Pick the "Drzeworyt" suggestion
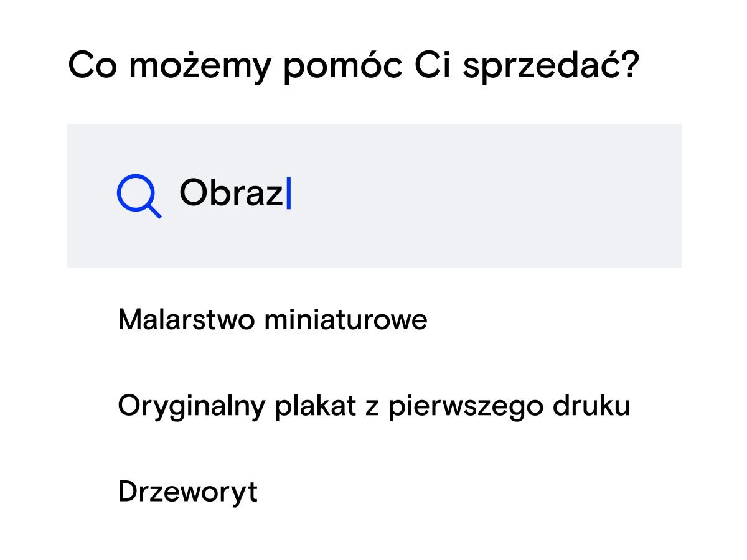 187,492
